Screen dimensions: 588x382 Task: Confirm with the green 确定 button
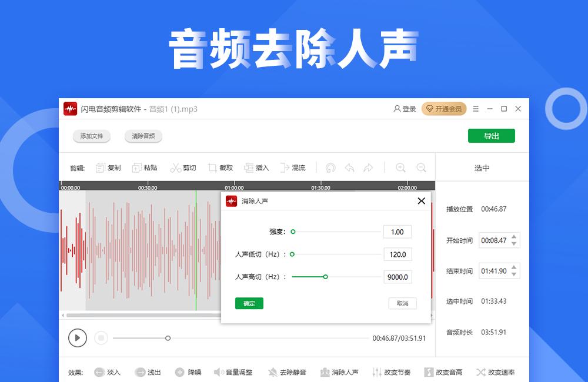[249, 303]
